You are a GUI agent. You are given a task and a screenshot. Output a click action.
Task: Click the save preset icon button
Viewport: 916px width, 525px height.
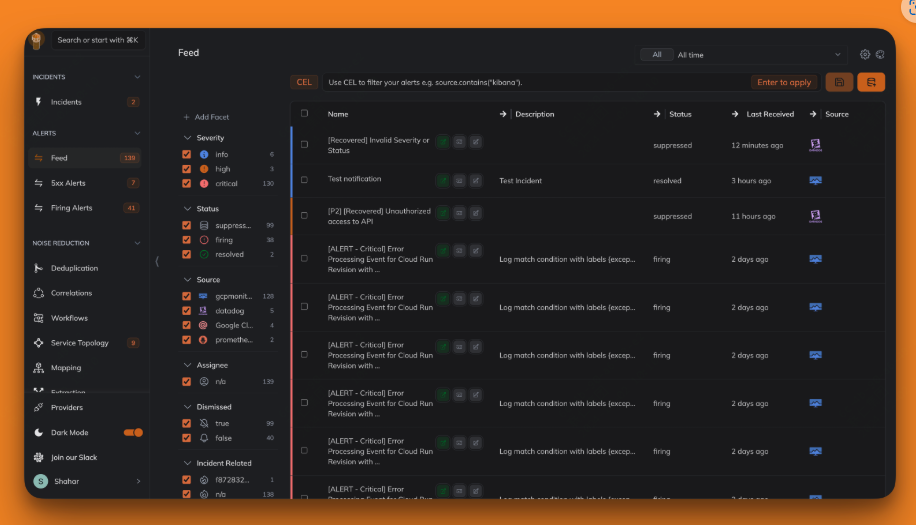point(839,82)
